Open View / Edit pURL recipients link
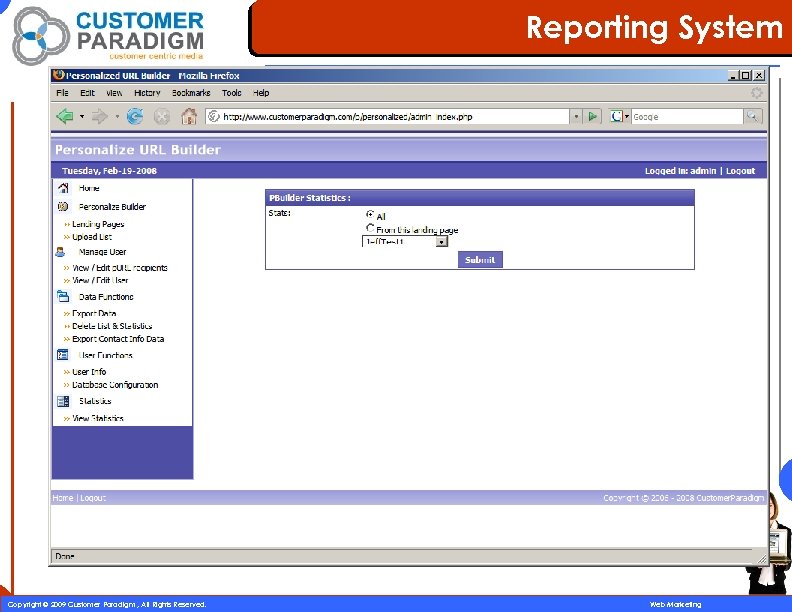Image resolution: width=792 pixels, height=612 pixels. click(x=120, y=268)
